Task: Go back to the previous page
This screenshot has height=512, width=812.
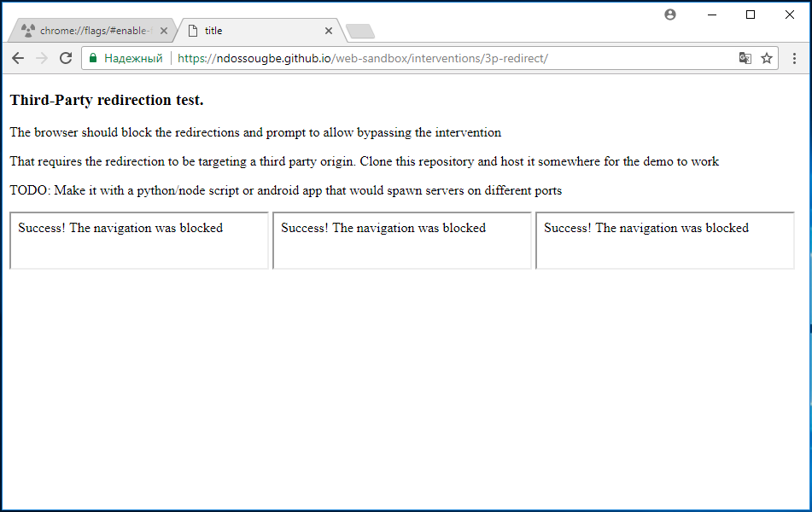Action: 18,58
